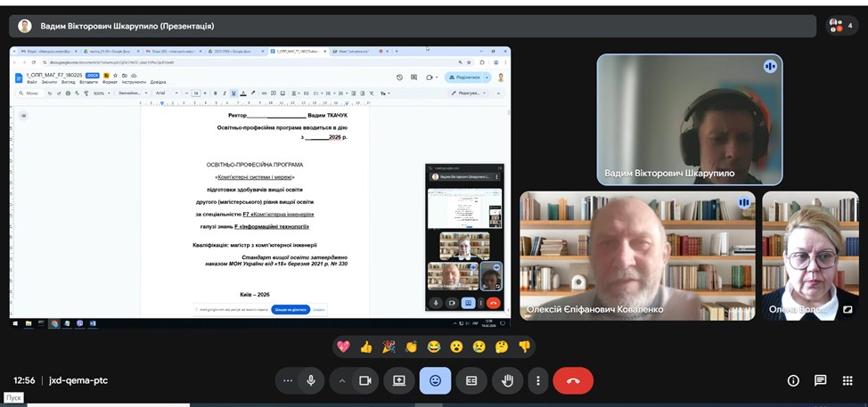Screen dimensions: 868x407
Task: Send the party popper reaction
Action: 389,346
